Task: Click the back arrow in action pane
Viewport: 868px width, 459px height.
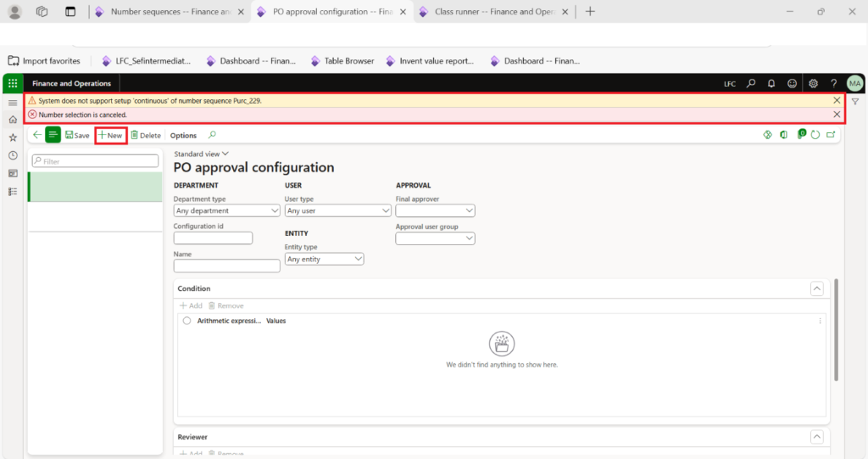Action: point(37,135)
